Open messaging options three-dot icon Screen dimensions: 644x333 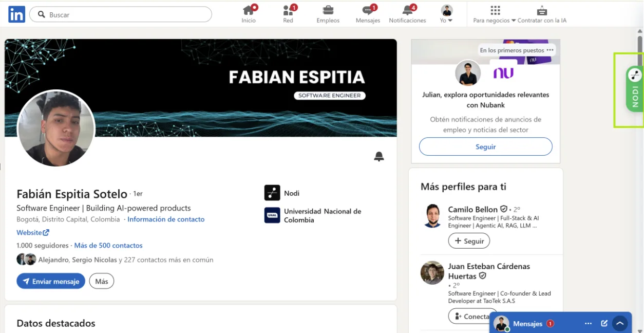(x=589, y=323)
